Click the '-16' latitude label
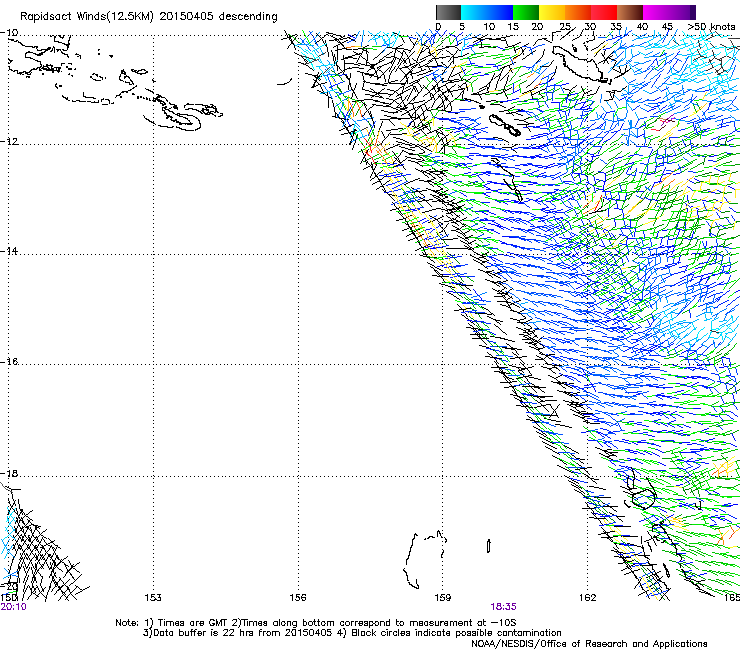 pos(9,362)
